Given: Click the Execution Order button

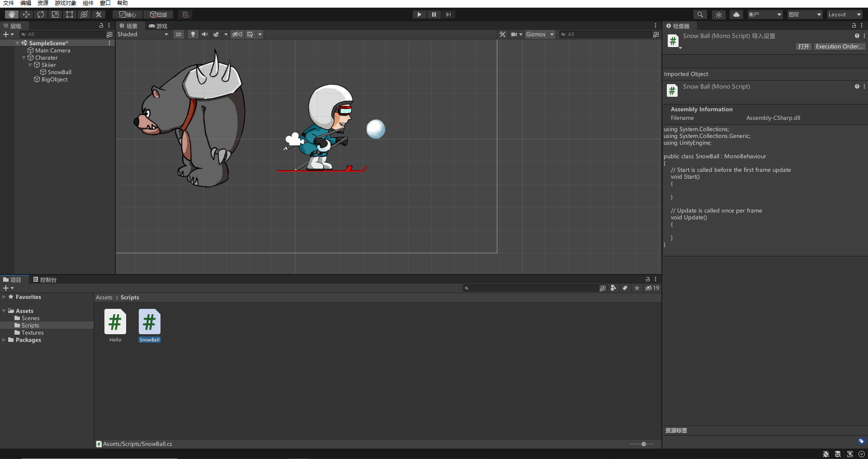Looking at the screenshot, I should [x=840, y=47].
